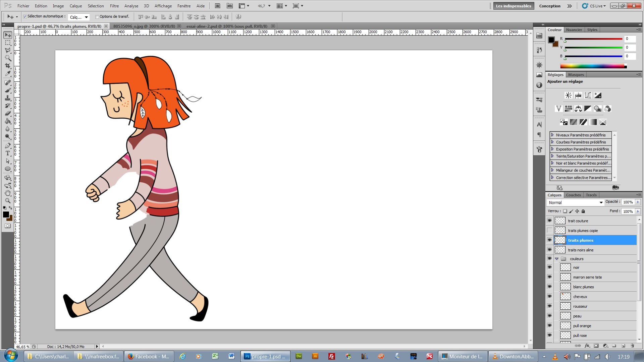This screenshot has width=644, height=362.
Task: Switch to the 'essai-aline-2.psd' document tab
Action: [227, 26]
